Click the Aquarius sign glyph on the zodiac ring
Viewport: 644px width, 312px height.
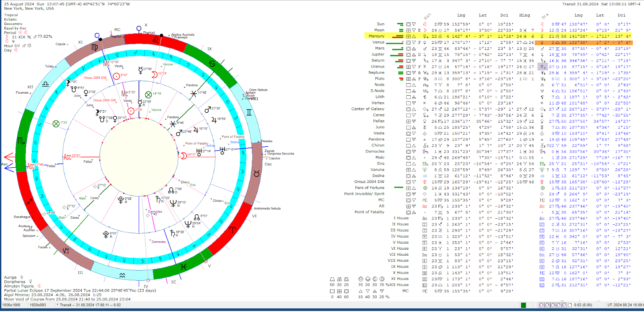coord(122,275)
